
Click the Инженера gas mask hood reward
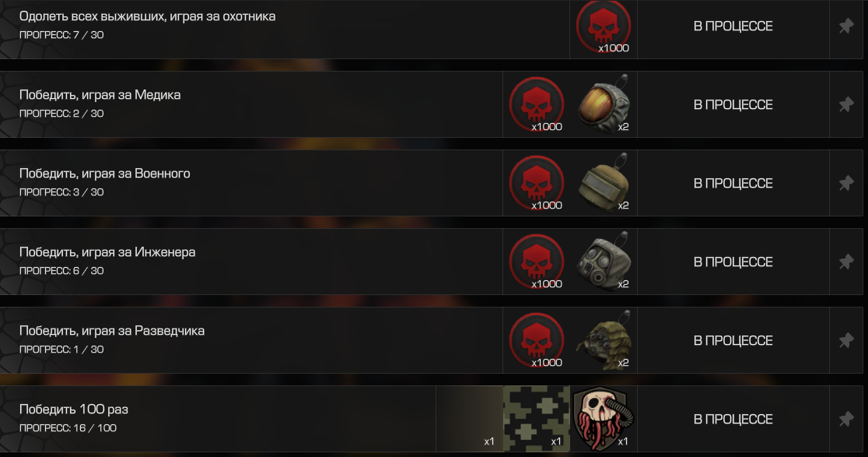pyautogui.click(x=604, y=262)
